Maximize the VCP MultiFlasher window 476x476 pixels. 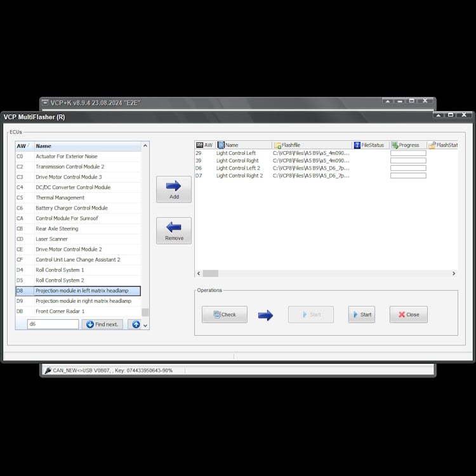click(451, 115)
